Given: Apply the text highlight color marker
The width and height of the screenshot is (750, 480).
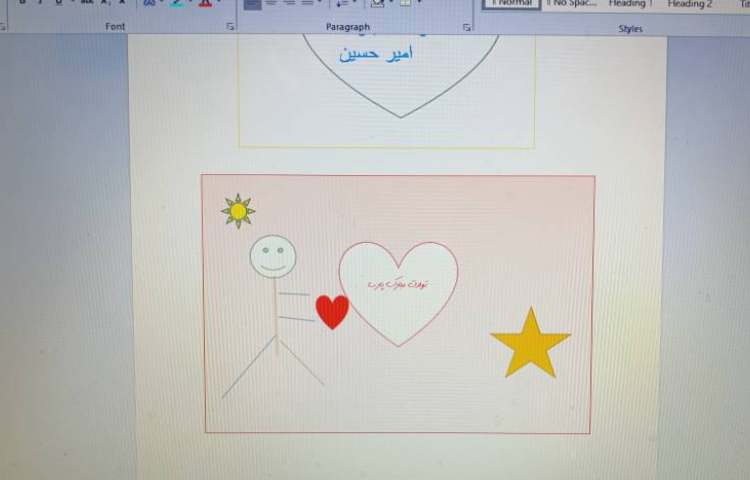Looking at the screenshot, I should click(177, 3).
